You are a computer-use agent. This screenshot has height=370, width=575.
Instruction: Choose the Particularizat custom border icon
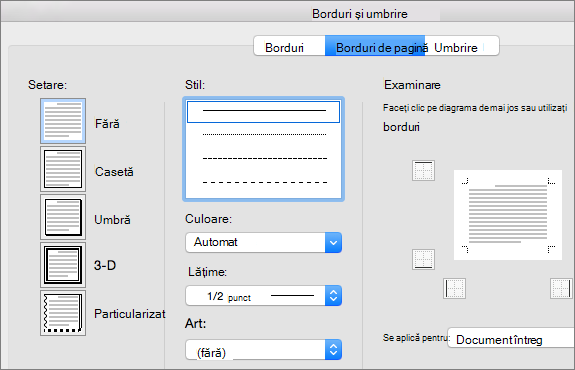coord(63,313)
